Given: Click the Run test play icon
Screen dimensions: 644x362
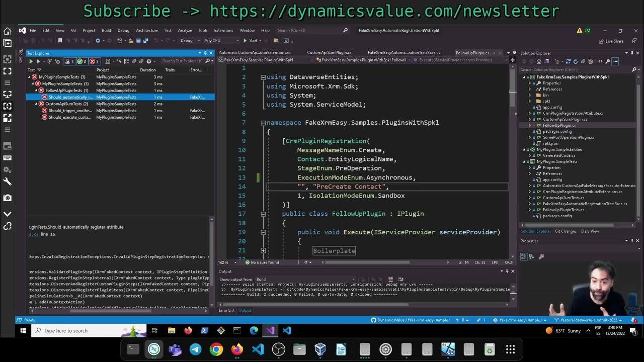Looking at the screenshot, I should pos(39,61).
